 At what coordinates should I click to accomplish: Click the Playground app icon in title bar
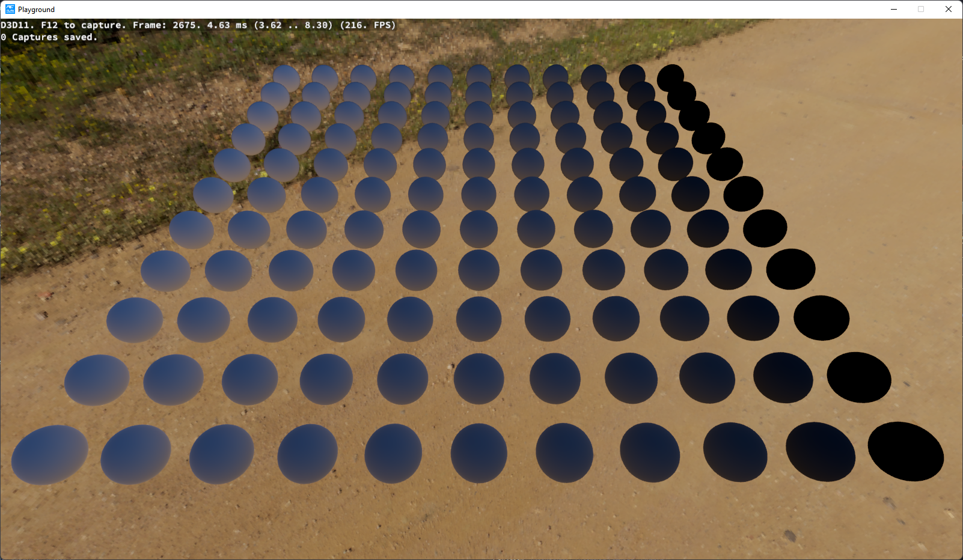10,9
